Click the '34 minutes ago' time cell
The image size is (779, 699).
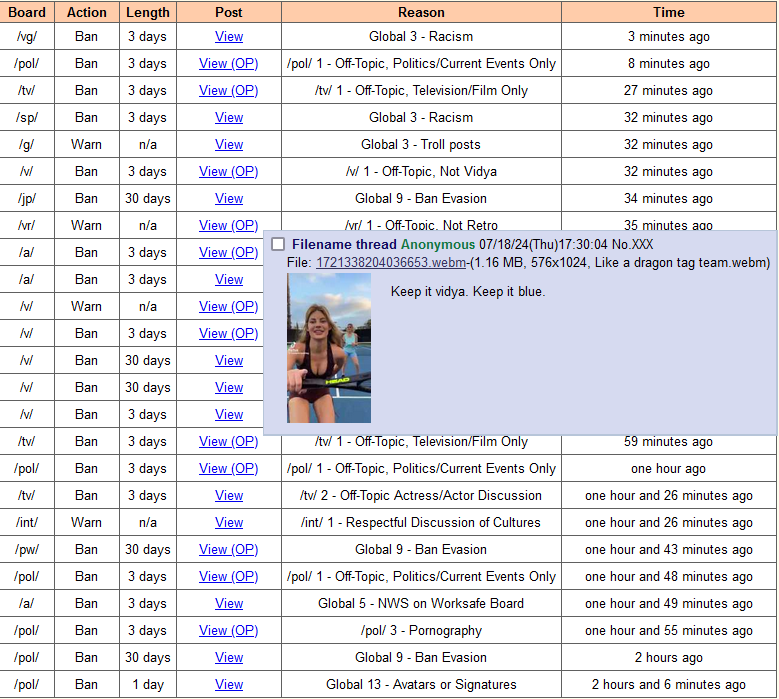669,198
